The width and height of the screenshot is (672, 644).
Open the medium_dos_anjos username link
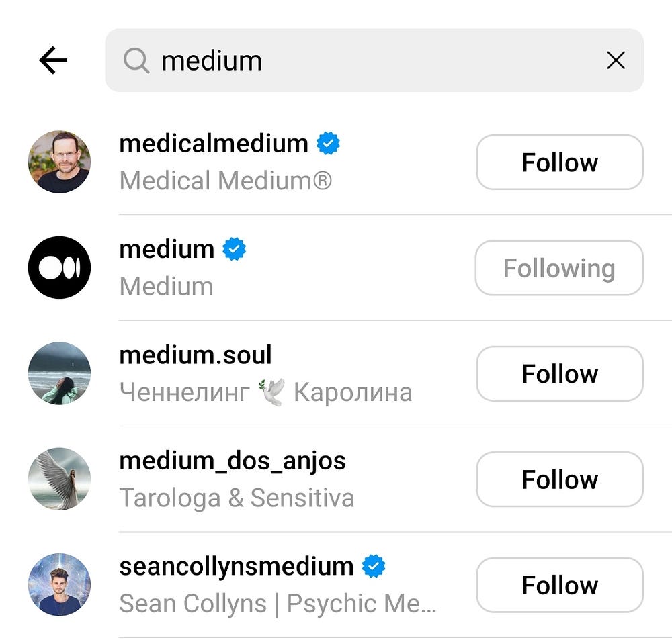[x=233, y=461]
